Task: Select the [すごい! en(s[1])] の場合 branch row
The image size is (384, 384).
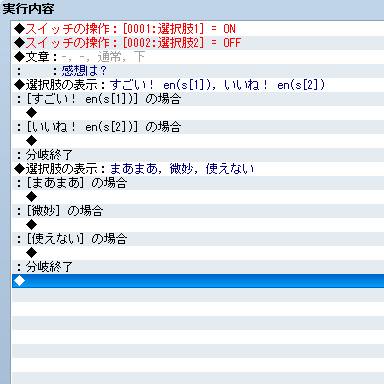Action: coord(198,99)
